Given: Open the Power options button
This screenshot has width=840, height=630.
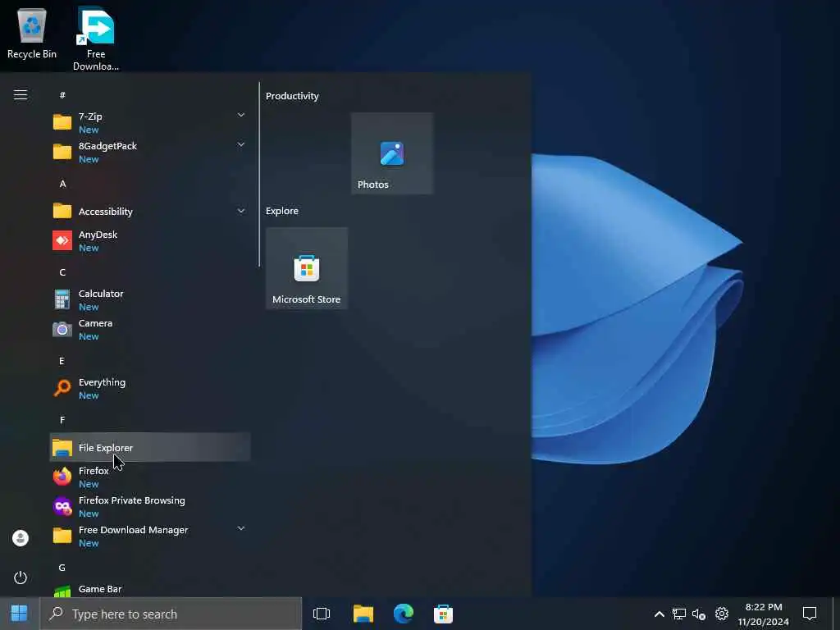Looking at the screenshot, I should coord(21,577).
